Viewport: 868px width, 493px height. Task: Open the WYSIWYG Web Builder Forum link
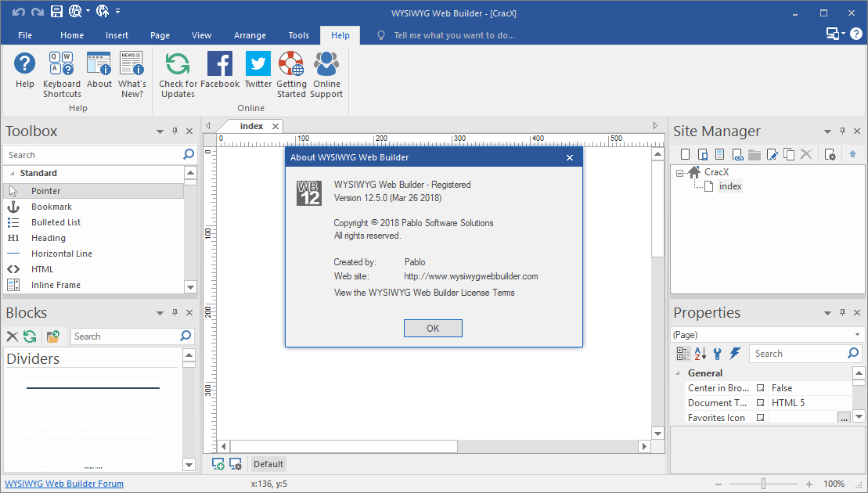click(64, 484)
